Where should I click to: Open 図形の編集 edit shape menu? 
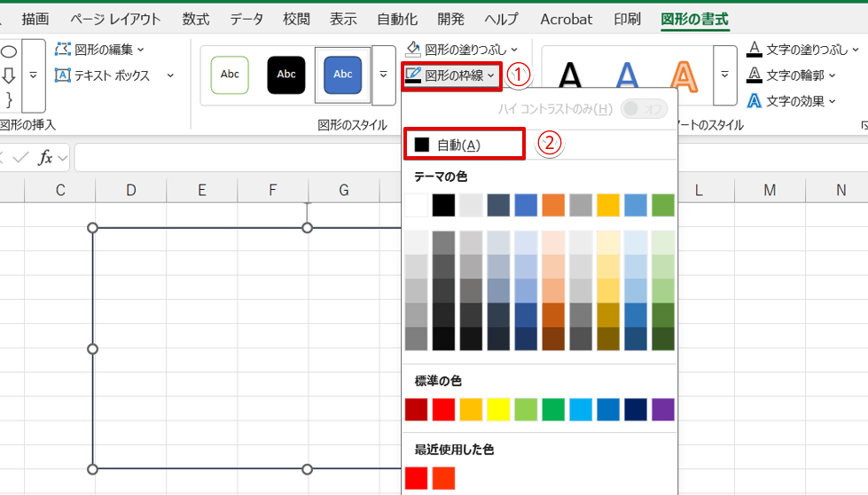[99, 50]
